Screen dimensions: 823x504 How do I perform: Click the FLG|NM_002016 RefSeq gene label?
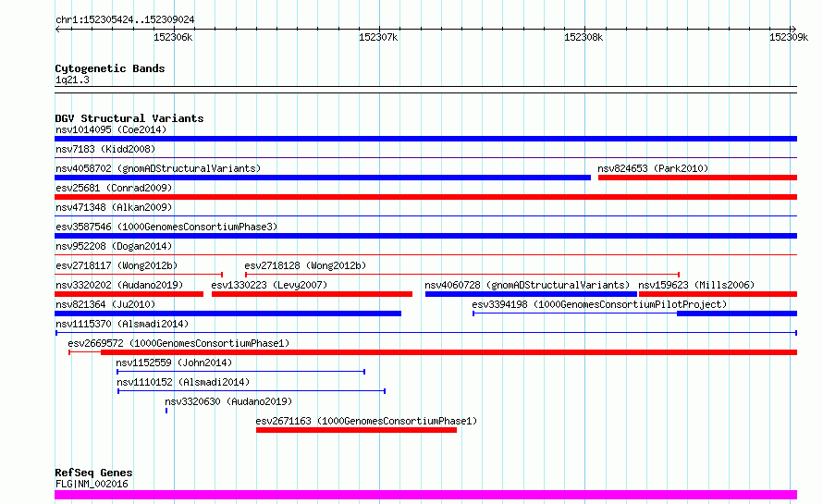click(92, 484)
